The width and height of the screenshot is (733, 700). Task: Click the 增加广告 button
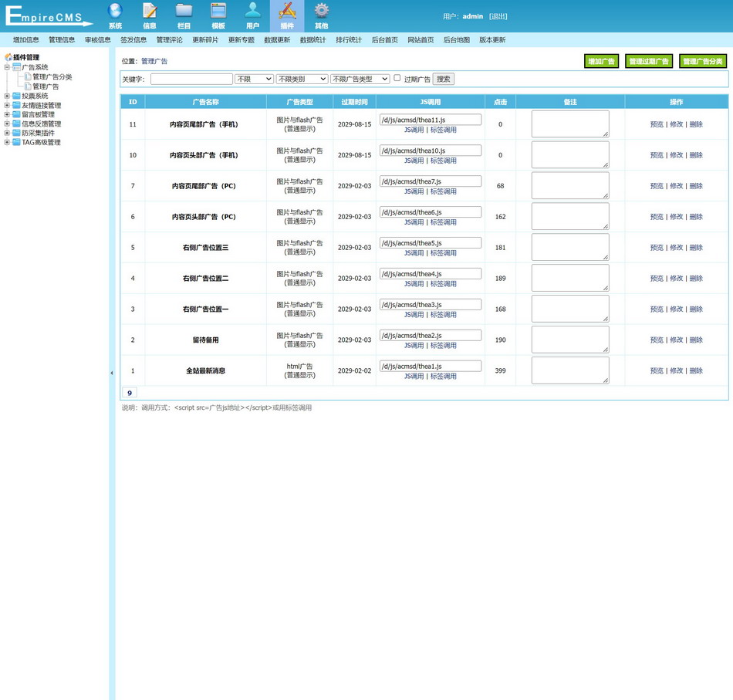pyautogui.click(x=602, y=61)
